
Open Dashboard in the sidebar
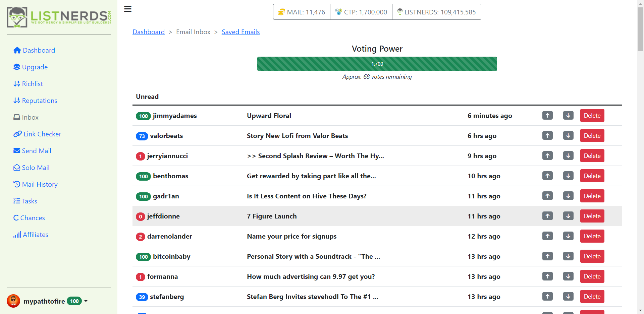[34, 50]
